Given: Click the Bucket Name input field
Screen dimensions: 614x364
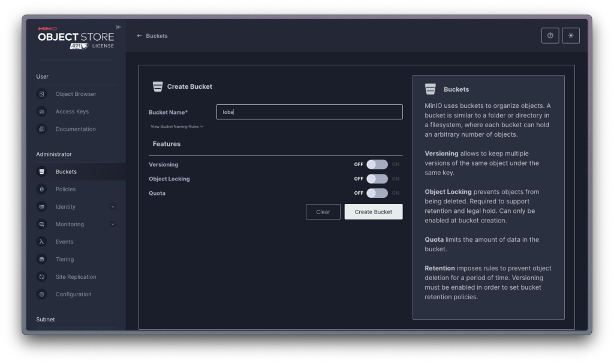Looking at the screenshot, I should [x=309, y=112].
